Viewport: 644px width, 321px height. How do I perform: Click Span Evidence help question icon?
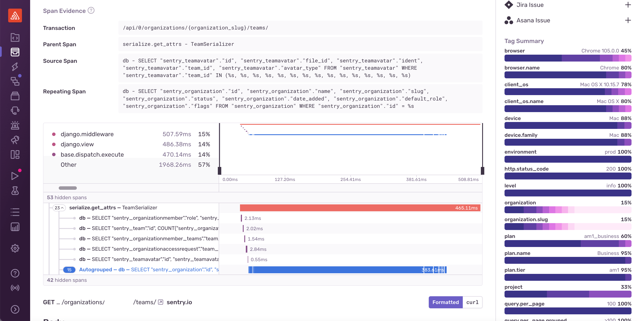91,11
